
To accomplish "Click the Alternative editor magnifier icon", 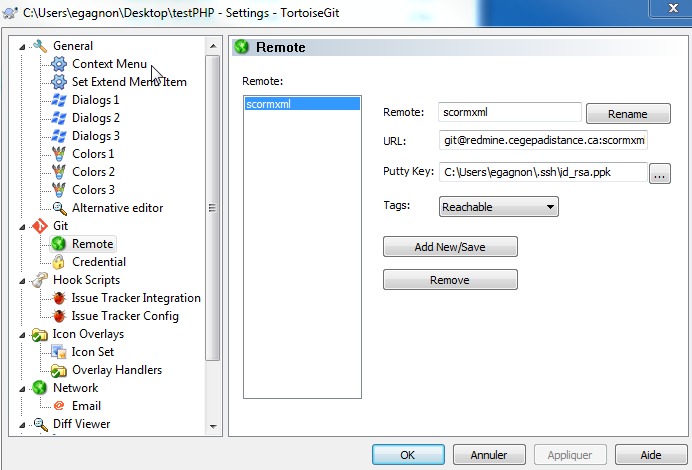I will (x=59, y=208).
